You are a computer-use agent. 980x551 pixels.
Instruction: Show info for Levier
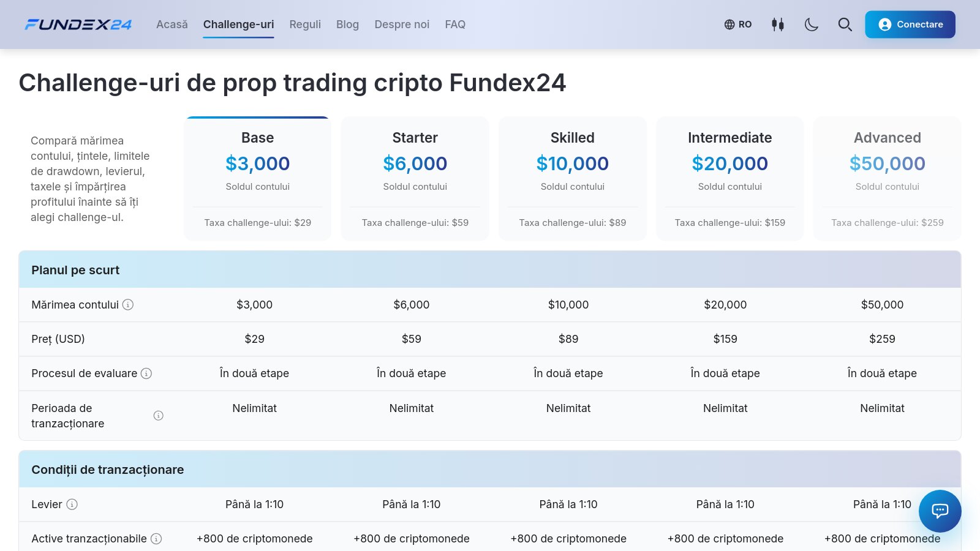click(x=72, y=504)
